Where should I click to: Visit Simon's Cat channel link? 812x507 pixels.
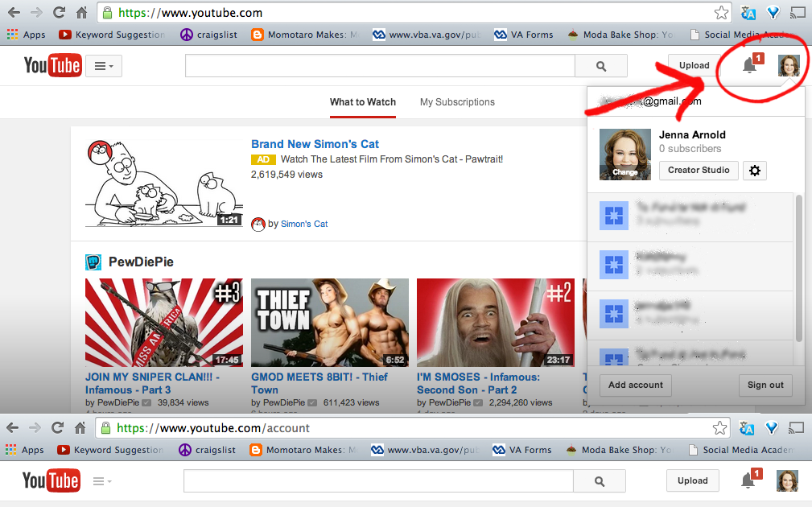tap(304, 224)
